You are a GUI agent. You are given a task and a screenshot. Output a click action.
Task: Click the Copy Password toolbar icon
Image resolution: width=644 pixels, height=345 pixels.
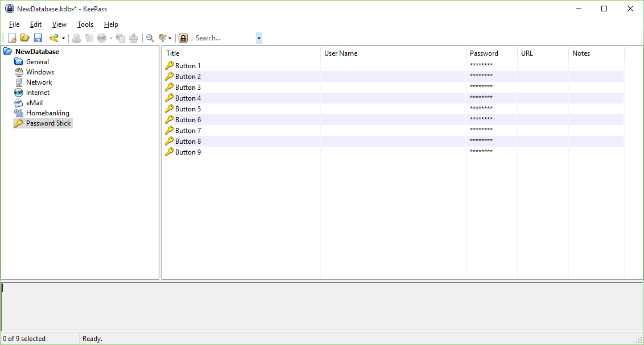[89, 38]
